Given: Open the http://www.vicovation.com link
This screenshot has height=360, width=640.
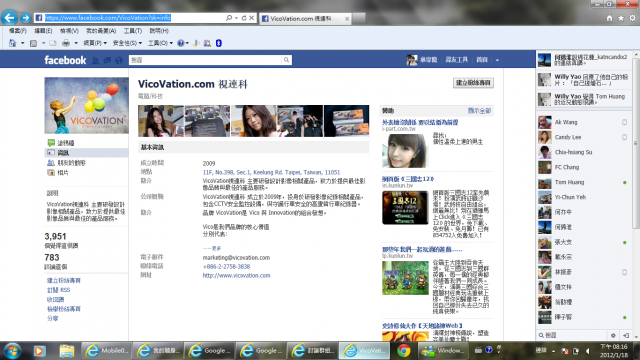Looking at the screenshot, I should tap(236, 276).
